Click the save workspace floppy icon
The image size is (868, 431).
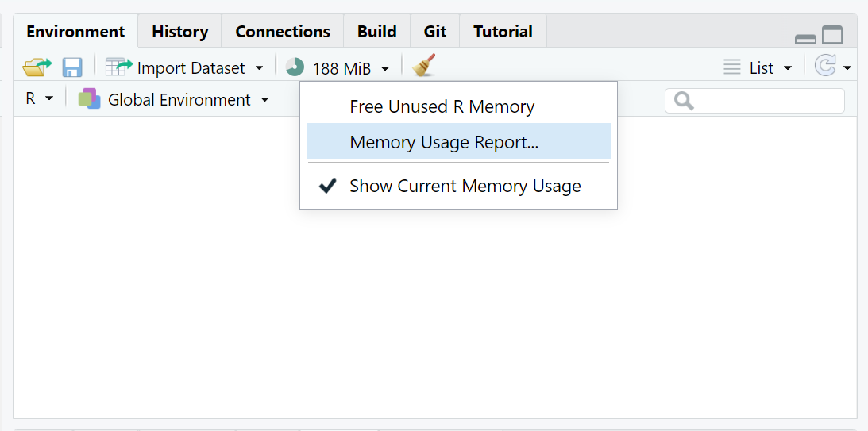point(72,67)
